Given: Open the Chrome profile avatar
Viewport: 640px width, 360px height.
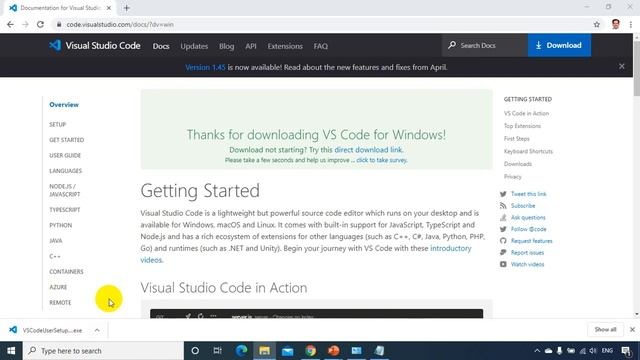Looking at the screenshot, I should click(x=616, y=24).
